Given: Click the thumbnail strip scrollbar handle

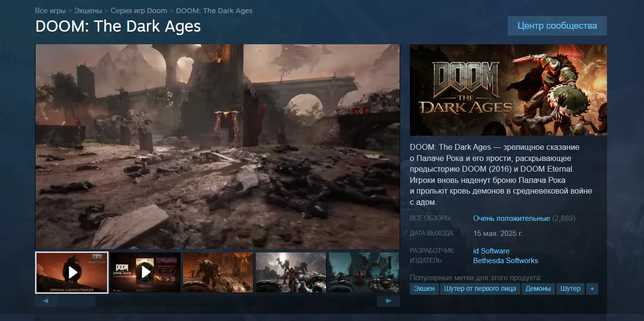Looking at the screenshot, I should [78, 301].
